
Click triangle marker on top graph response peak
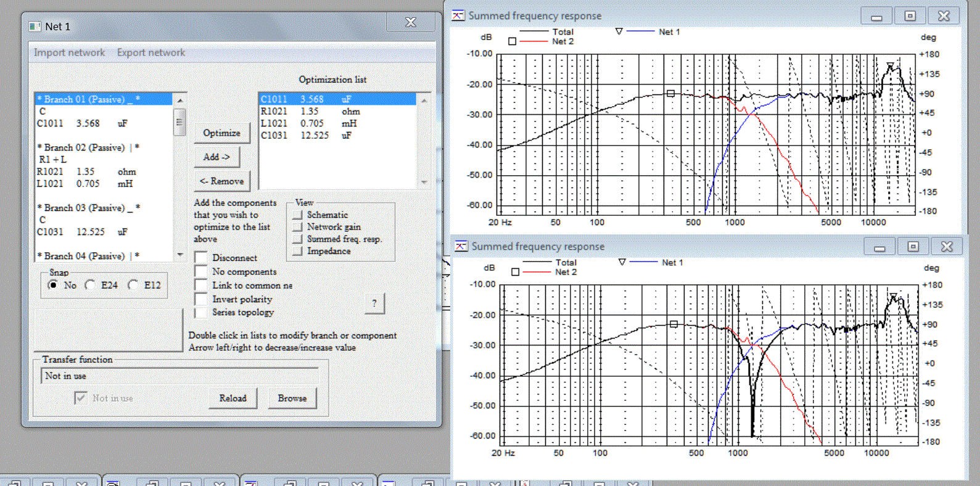click(x=890, y=65)
